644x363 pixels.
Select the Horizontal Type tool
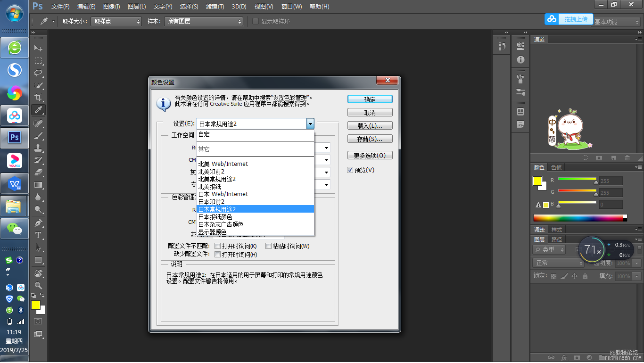38,235
